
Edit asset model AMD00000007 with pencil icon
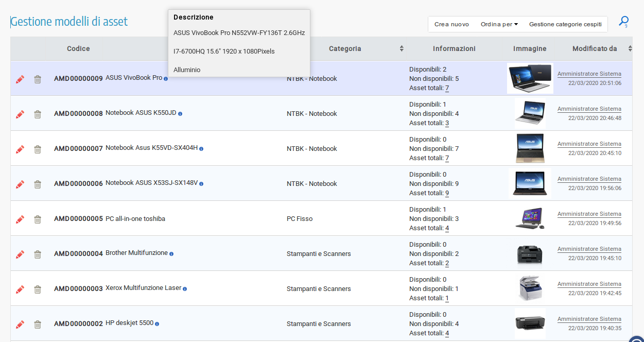pos(20,149)
